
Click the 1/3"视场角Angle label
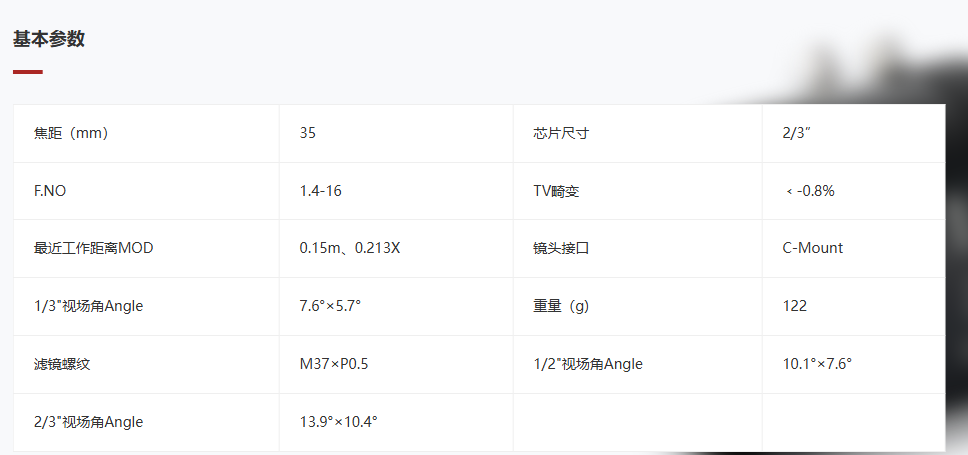pyautogui.click(x=88, y=306)
